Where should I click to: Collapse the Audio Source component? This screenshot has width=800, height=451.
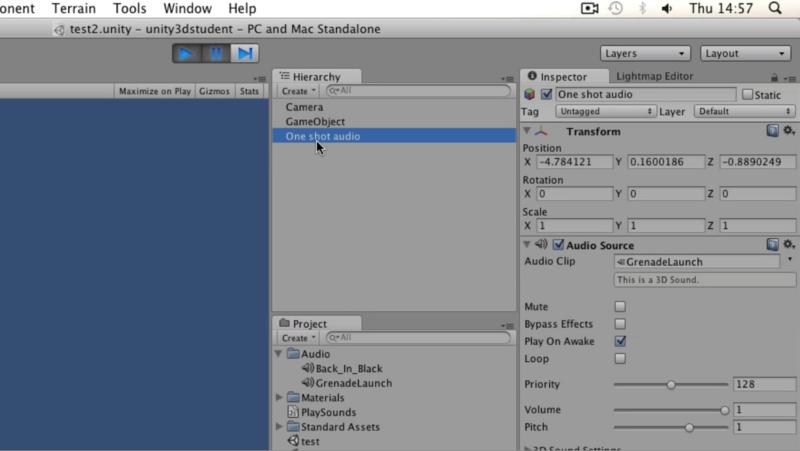(x=527, y=244)
